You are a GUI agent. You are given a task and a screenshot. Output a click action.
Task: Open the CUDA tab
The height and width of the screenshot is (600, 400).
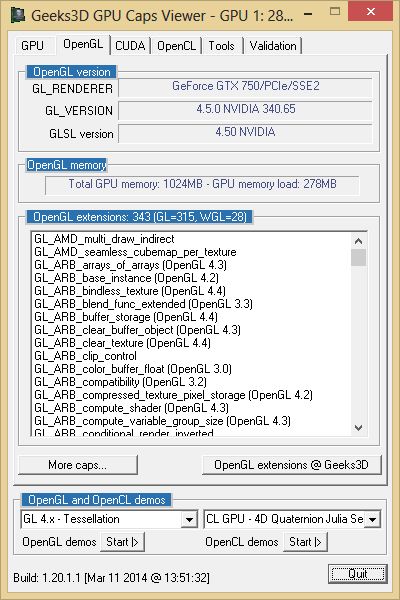click(130, 46)
